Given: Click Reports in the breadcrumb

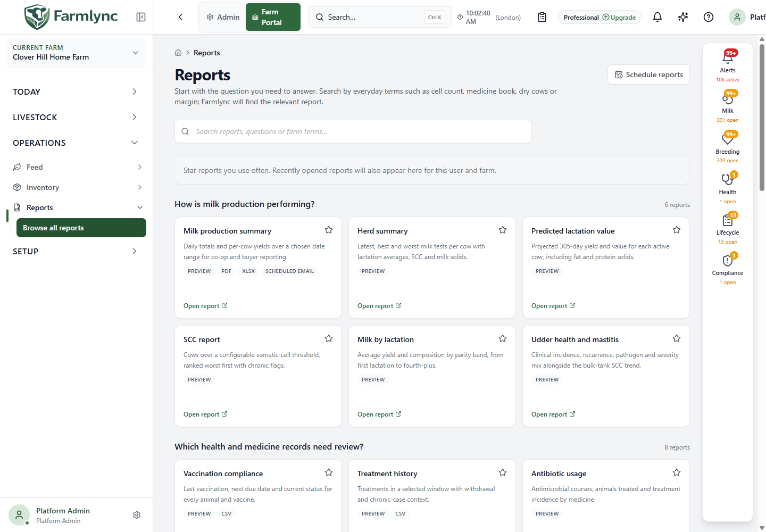Looking at the screenshot, I should (x=206, y=53).
